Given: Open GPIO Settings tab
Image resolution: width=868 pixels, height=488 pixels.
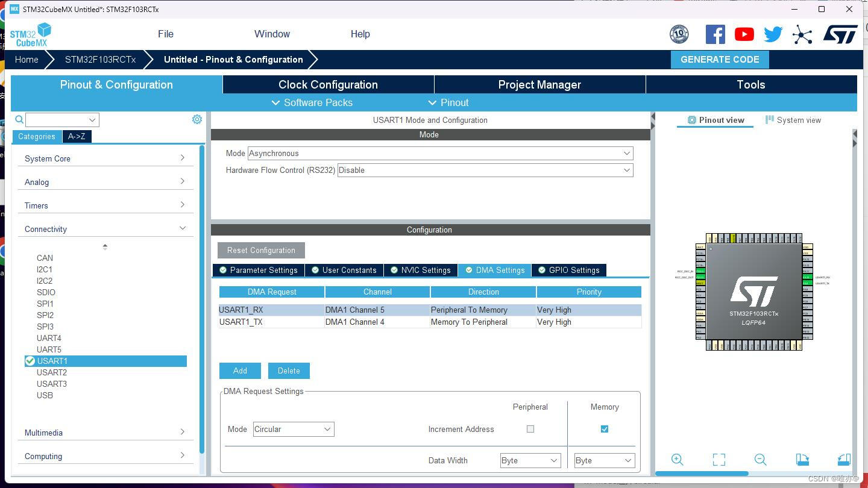Looking at the screenshot, I should [x=569, y=270].
